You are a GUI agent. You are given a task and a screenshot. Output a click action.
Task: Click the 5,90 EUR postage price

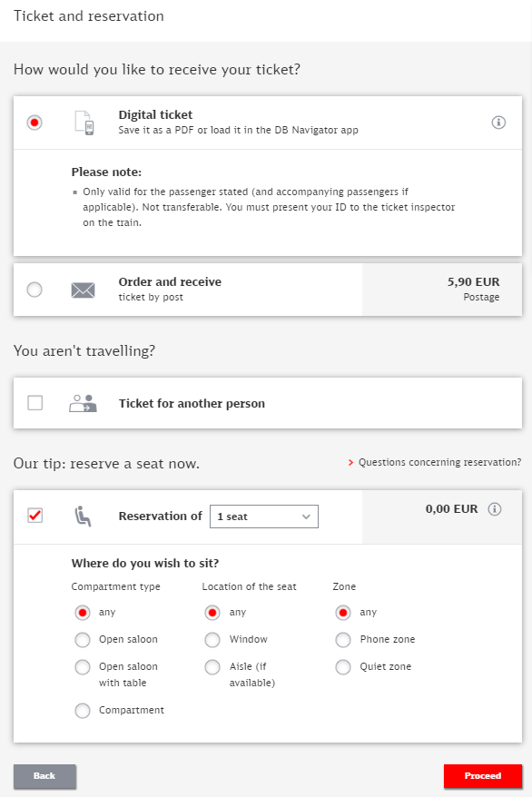point(474,281)
